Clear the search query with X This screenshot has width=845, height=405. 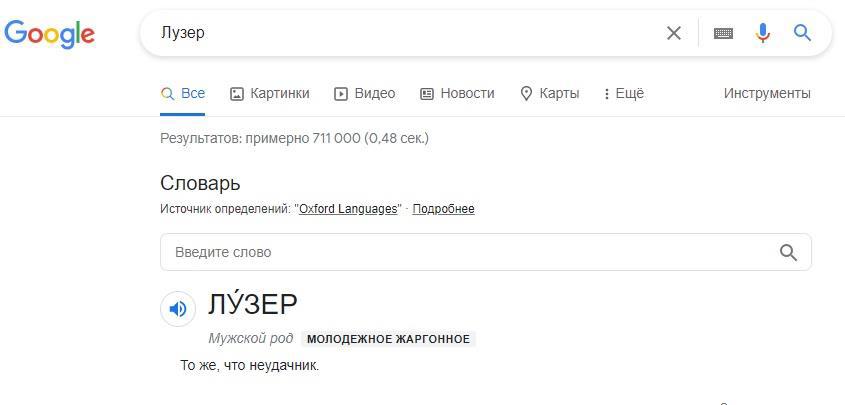pos(674,33)
